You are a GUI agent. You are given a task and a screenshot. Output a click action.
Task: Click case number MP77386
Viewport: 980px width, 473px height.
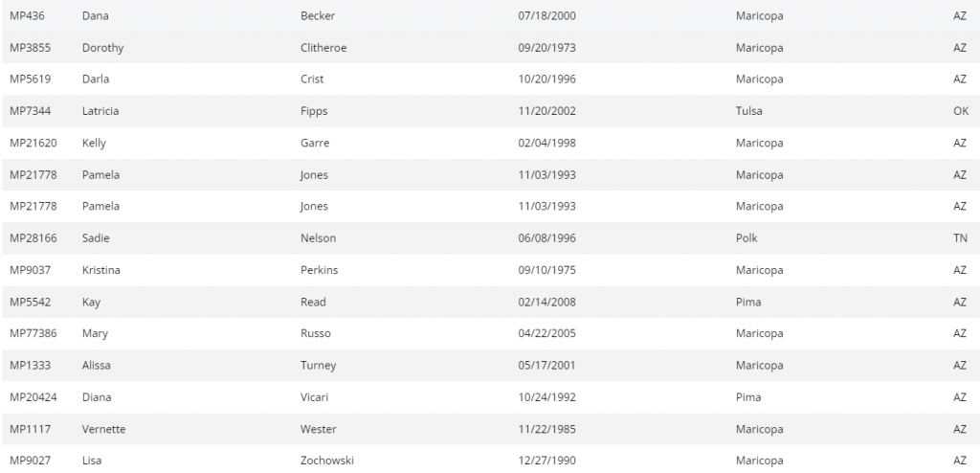tap(31, 333)
